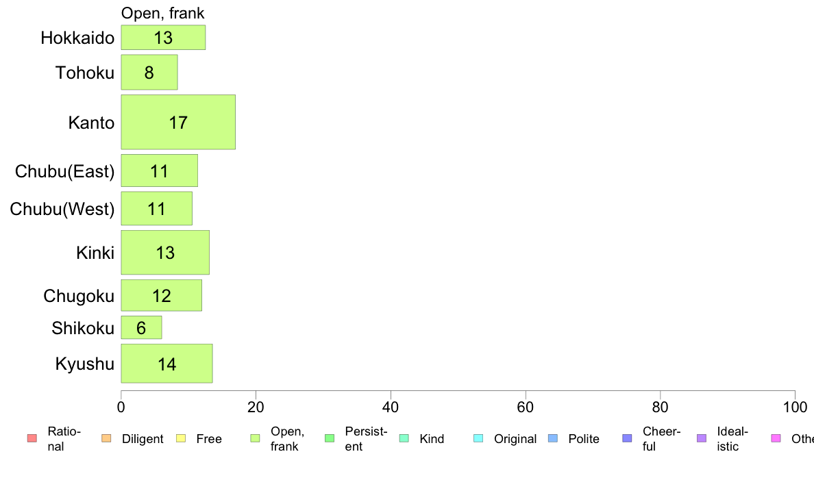Screen dimensions: 814x504
Task: Click the Chubu(East) axis label
Action: 64,171
